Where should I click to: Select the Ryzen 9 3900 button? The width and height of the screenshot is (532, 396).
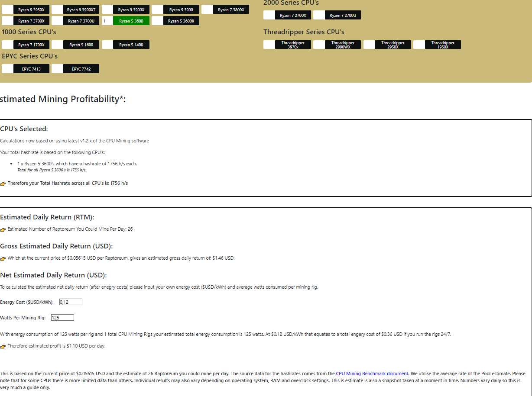point(181,10)
